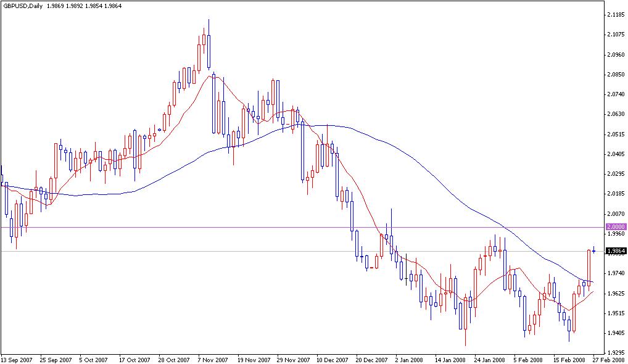The image size is (628, 364).
Task: Click the 2.0295 price axis value
Action: tap(616, 174)
